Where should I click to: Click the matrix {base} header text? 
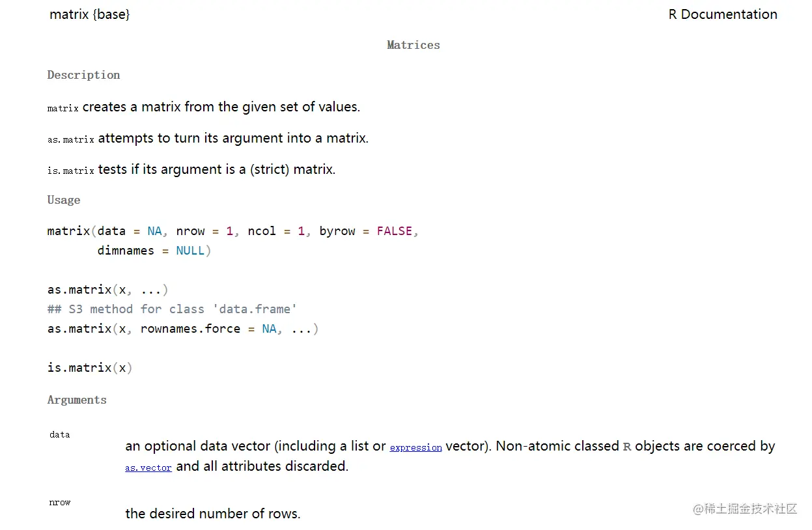click(x=90, y=14)
